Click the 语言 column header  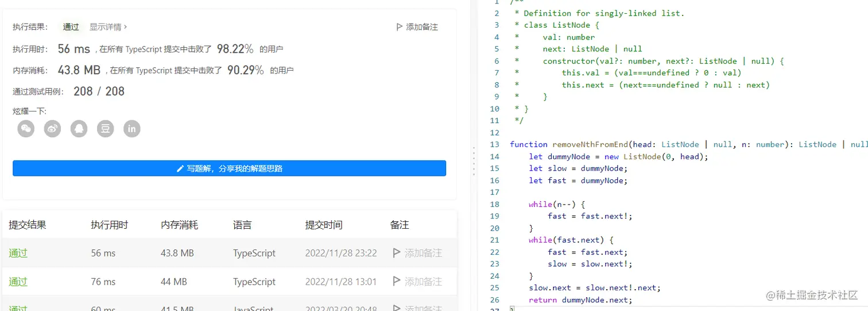(242, 225)
